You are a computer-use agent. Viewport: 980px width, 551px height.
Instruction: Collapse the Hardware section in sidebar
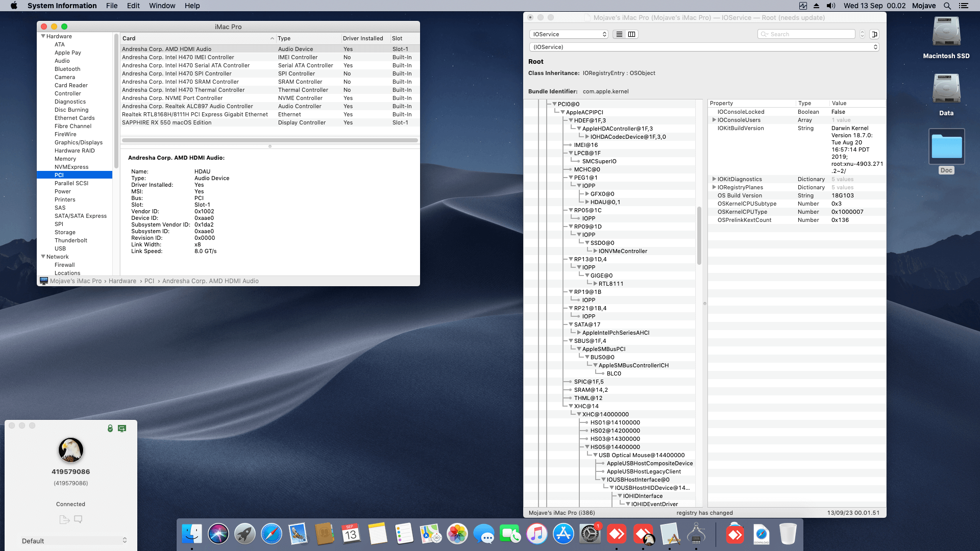43,36
